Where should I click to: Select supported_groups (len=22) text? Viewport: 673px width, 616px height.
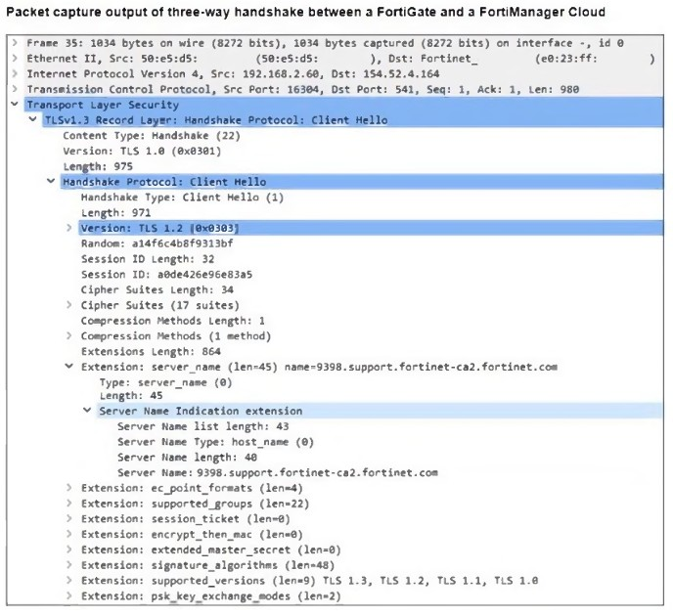tap(230, 504)
